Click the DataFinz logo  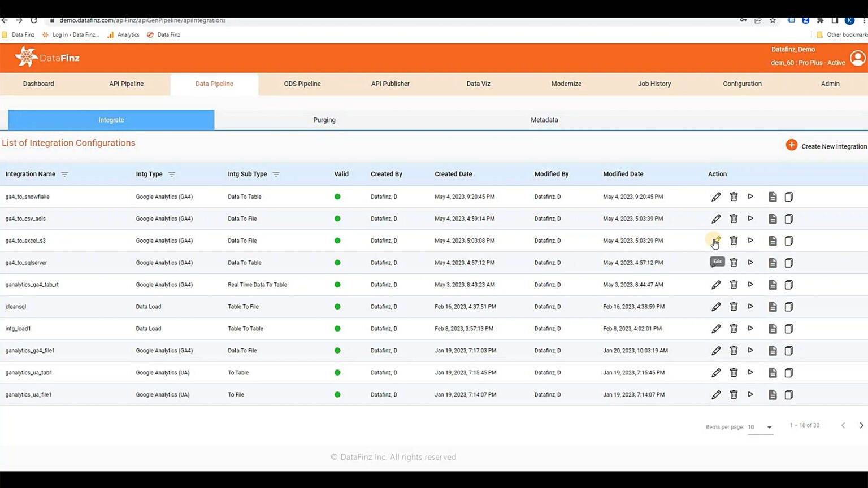(47, 57)
